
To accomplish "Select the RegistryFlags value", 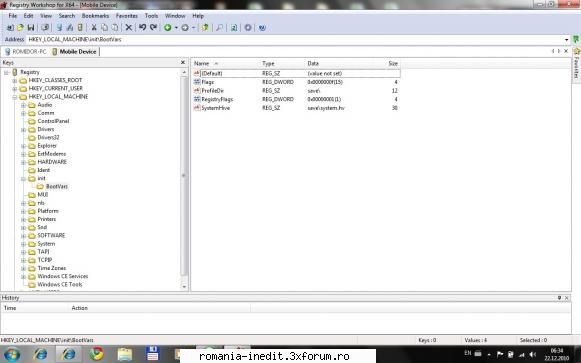I will tap(217, 99).
